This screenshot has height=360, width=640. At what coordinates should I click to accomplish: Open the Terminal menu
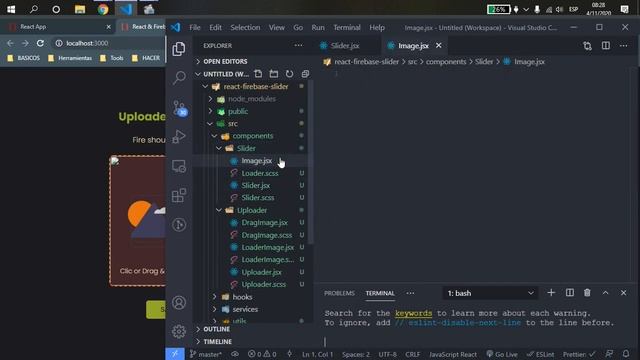tap(347, 27)
